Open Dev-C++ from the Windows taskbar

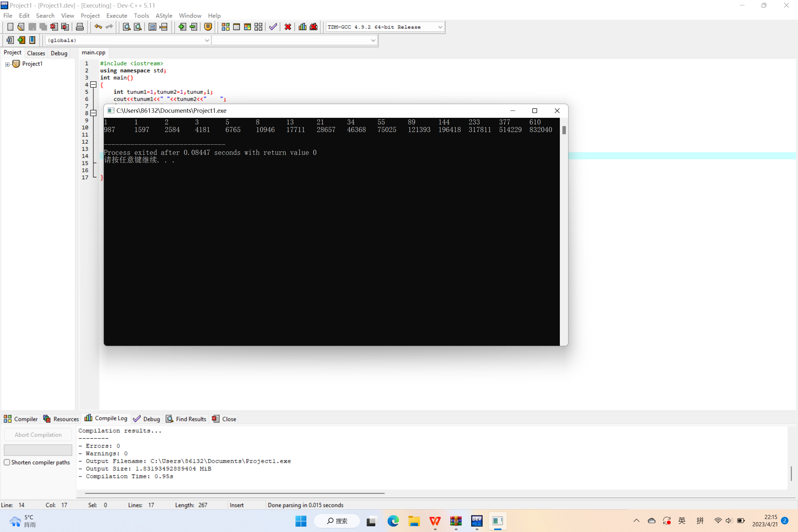[x=477, y=521]
